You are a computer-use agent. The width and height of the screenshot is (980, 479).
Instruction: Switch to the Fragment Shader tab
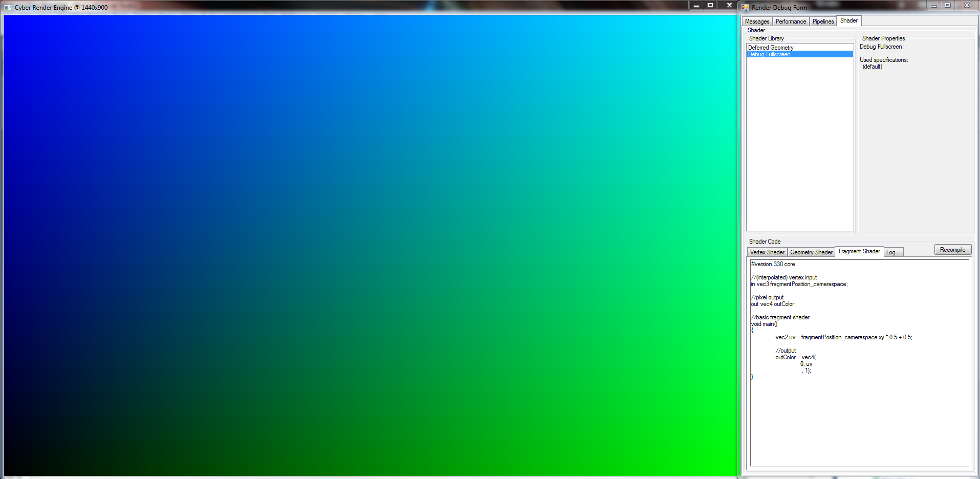pos(859,252)
